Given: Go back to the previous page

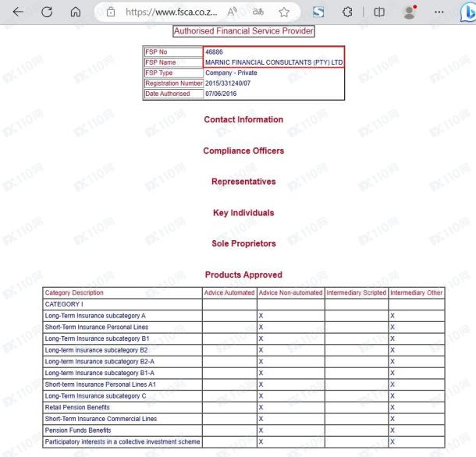Looking at the screenshot, I should click(18, 12).
